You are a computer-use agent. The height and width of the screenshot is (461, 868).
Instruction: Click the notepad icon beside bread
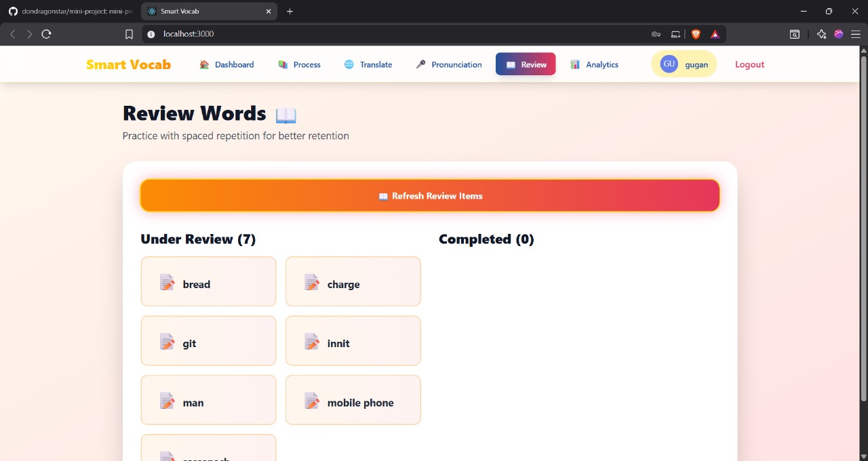click(x=167, y=283)
